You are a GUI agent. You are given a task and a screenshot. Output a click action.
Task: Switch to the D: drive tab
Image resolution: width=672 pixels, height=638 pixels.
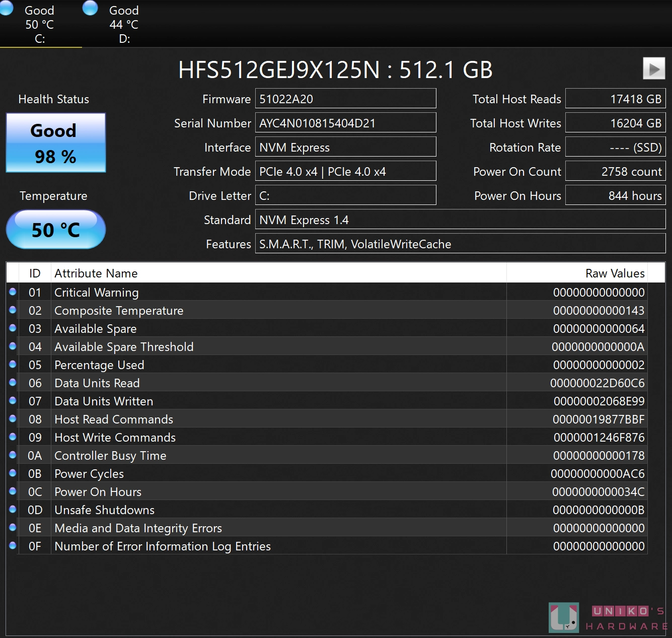click(x=124, y=24)
